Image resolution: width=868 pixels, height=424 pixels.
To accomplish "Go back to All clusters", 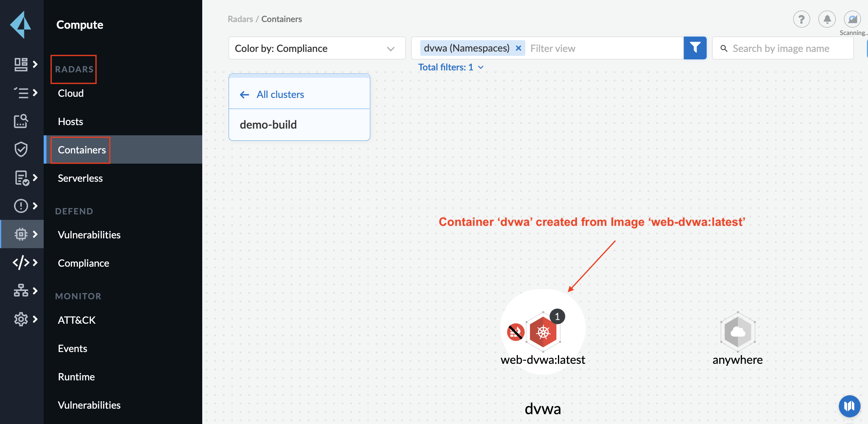I will click(280, 94).
